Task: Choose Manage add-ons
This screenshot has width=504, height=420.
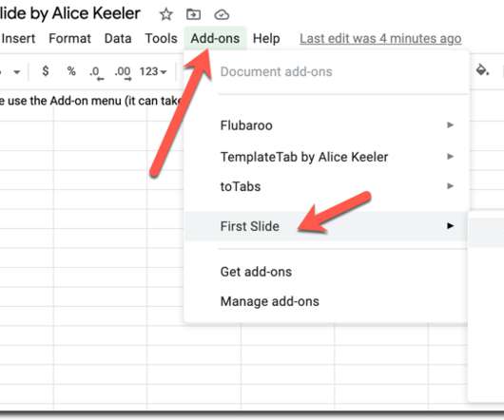Action: pos(270,301)
